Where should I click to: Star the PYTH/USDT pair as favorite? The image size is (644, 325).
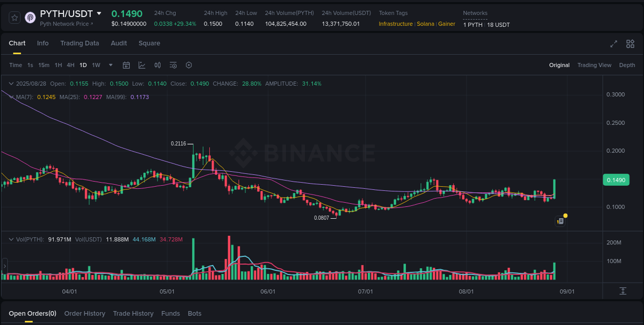(14, 17)
